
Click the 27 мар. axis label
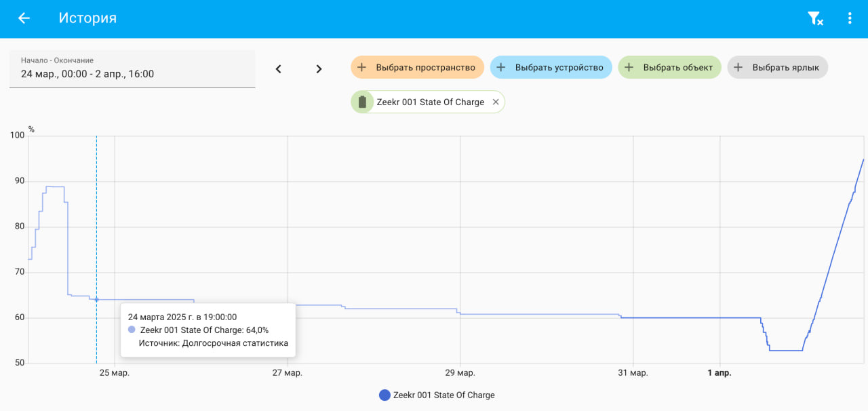288,373
